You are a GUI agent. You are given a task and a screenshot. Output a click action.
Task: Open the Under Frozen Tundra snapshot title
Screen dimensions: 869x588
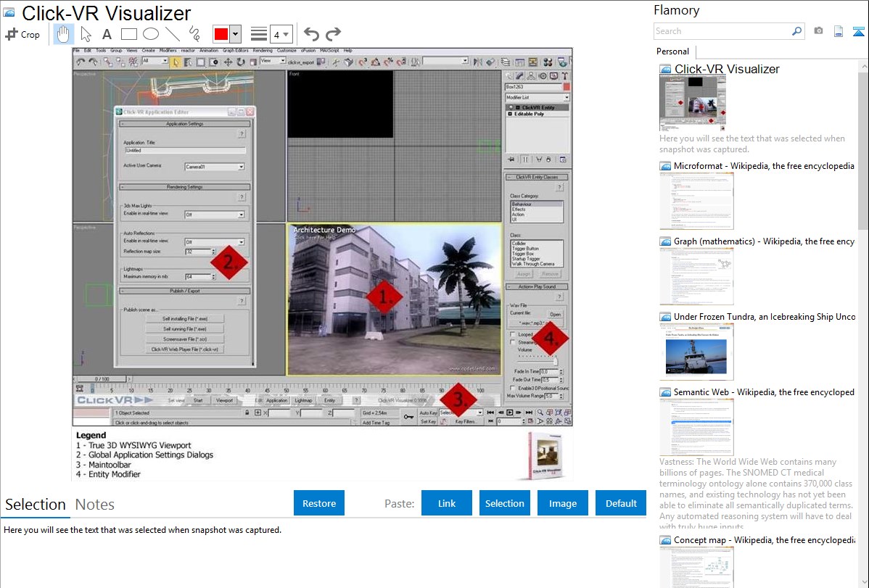(765, 316)
